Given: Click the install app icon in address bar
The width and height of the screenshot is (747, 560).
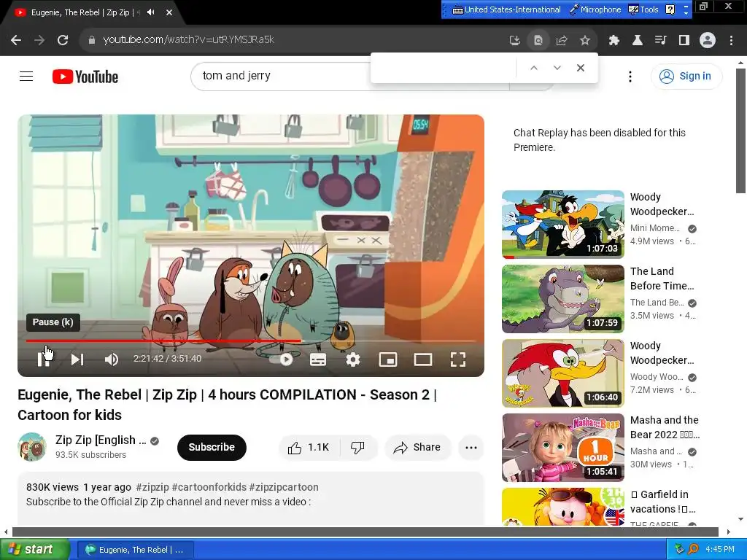Looking at the screenshot, I should pos(514,41).
